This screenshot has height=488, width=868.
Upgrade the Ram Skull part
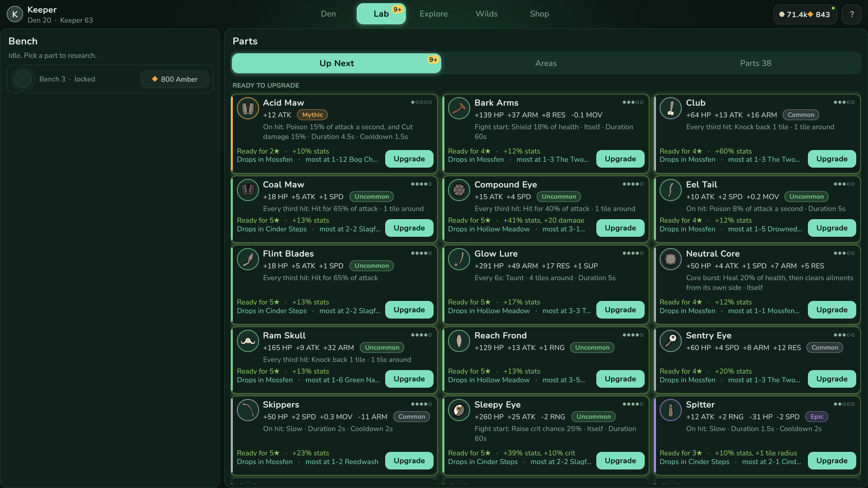409,379
